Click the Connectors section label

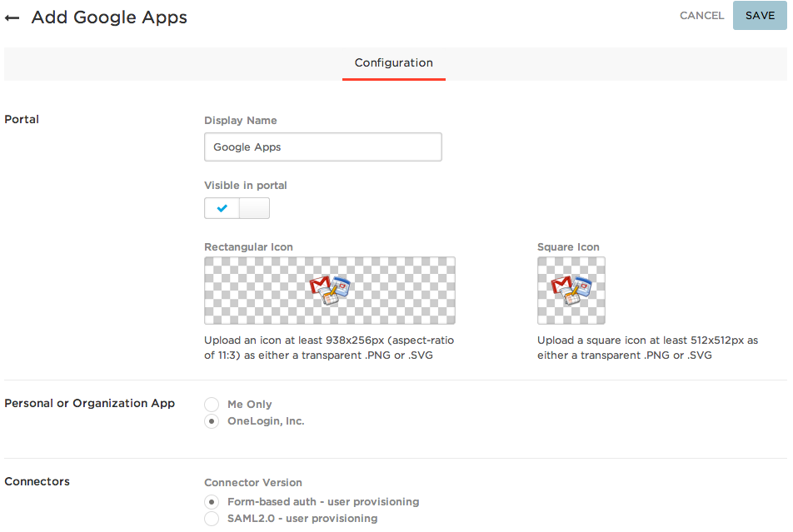37,481
